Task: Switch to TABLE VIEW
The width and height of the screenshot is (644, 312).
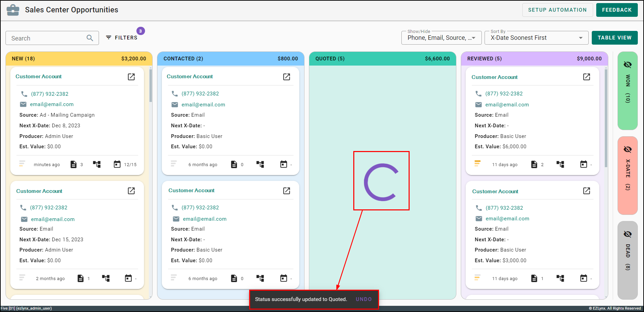Action: click(x=614, y=38)
